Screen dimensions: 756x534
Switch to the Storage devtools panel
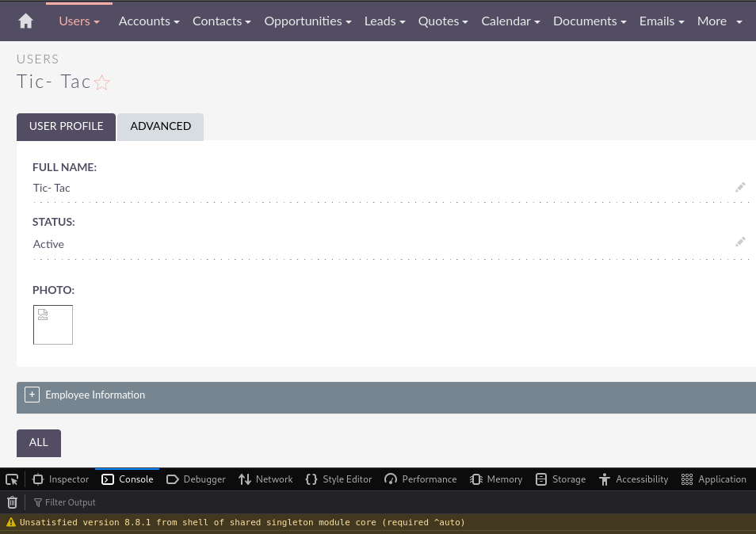coord(560,479)
